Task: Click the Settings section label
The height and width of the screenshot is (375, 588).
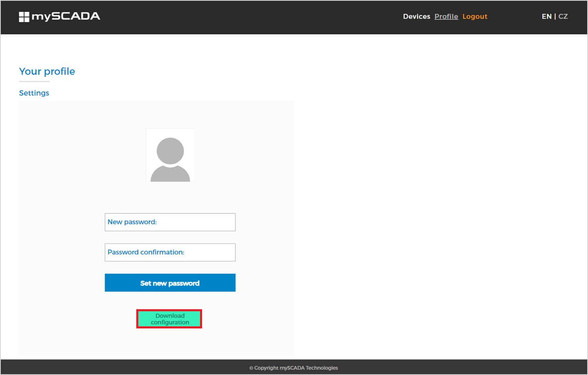Action: tap(34, 93)
